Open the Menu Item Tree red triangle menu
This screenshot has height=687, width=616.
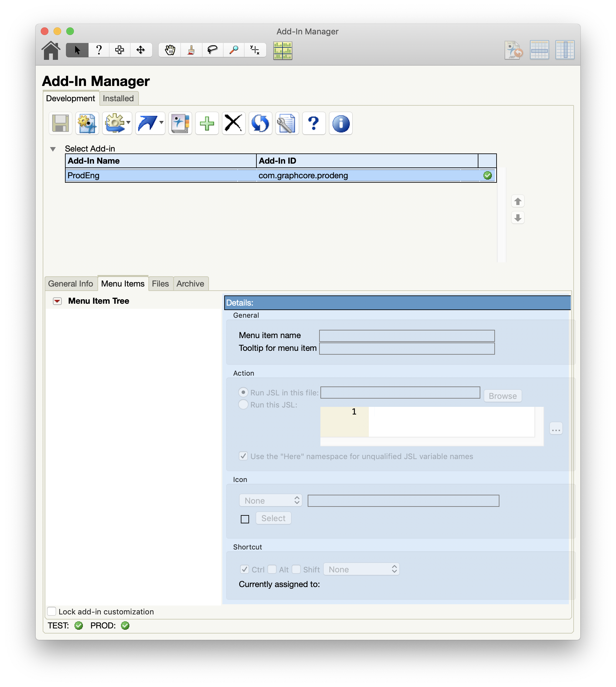(57, 301)
